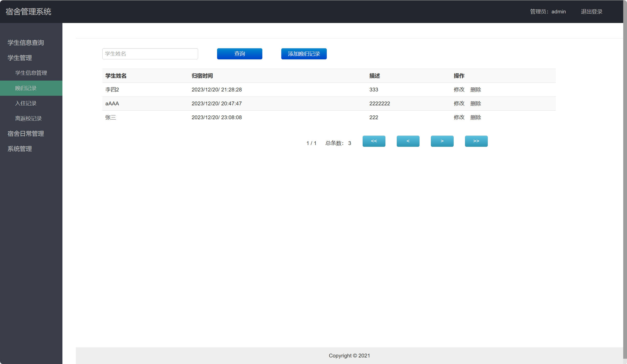
Task: Go to next page with > button
Action: pos(442,141)
